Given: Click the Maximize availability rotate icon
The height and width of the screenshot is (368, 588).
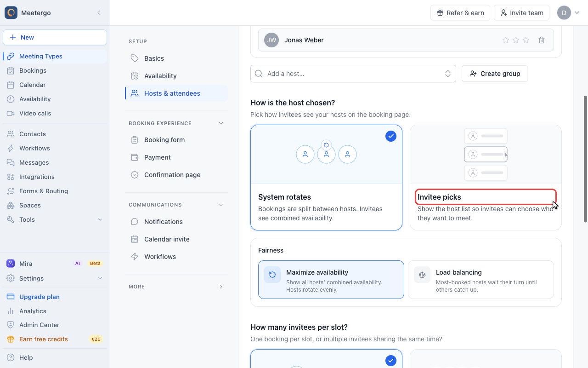Looking at the screenshot, I should [x=272, y=275].
